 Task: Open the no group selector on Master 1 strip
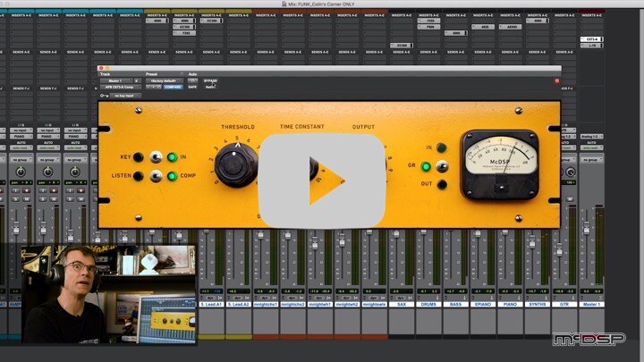[591, 160]
